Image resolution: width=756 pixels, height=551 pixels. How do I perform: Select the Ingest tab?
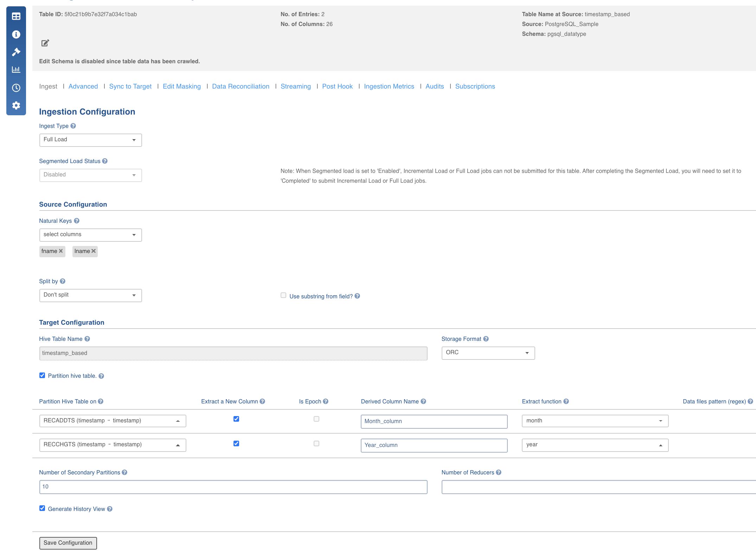tap(48, 86)
